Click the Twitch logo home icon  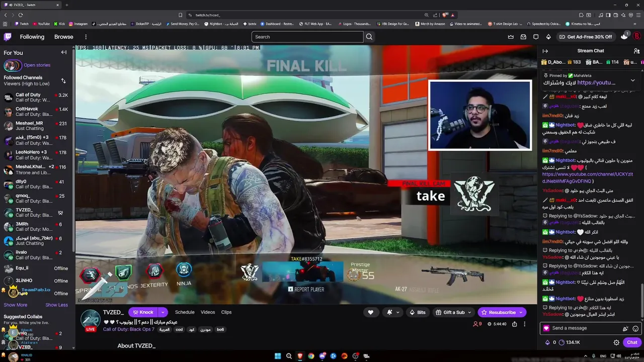8,37
